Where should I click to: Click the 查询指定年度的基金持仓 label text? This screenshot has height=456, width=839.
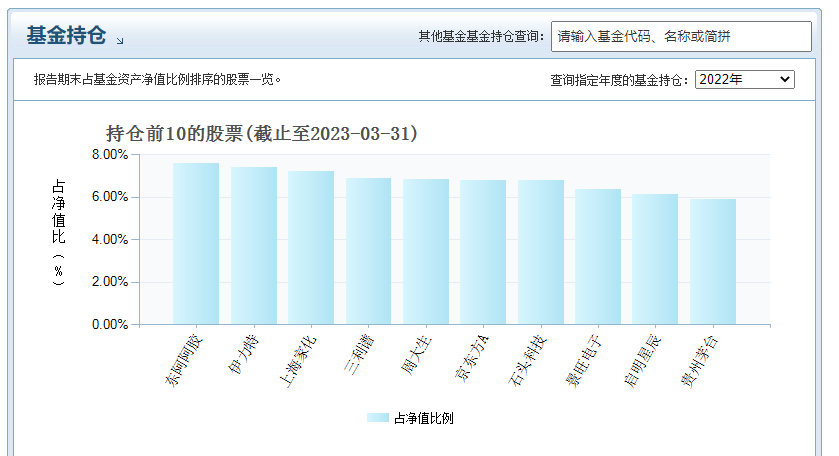620,79
